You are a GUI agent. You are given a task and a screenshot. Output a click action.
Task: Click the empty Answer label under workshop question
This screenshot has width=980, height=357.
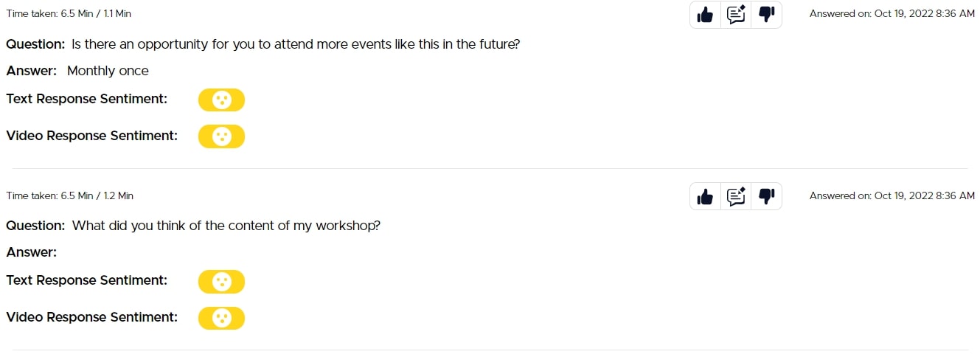[32, 252]
